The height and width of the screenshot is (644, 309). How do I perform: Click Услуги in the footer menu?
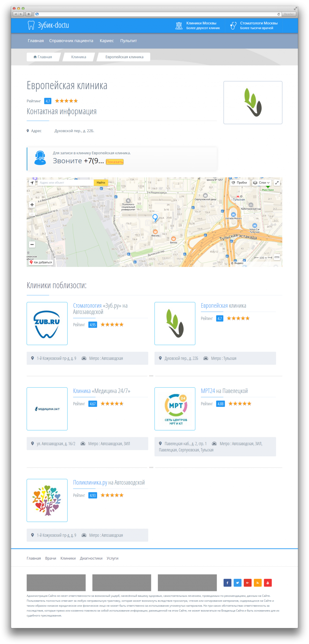pyautogui.click(x=113, y=558)
